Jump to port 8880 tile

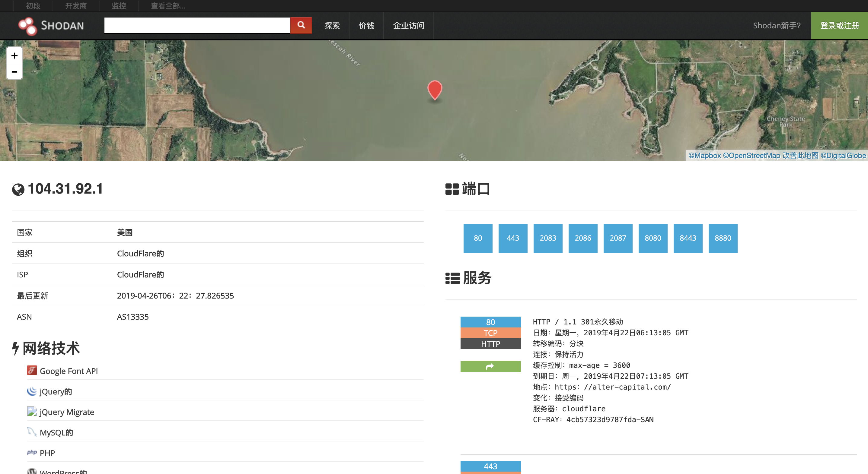point(723,238)
